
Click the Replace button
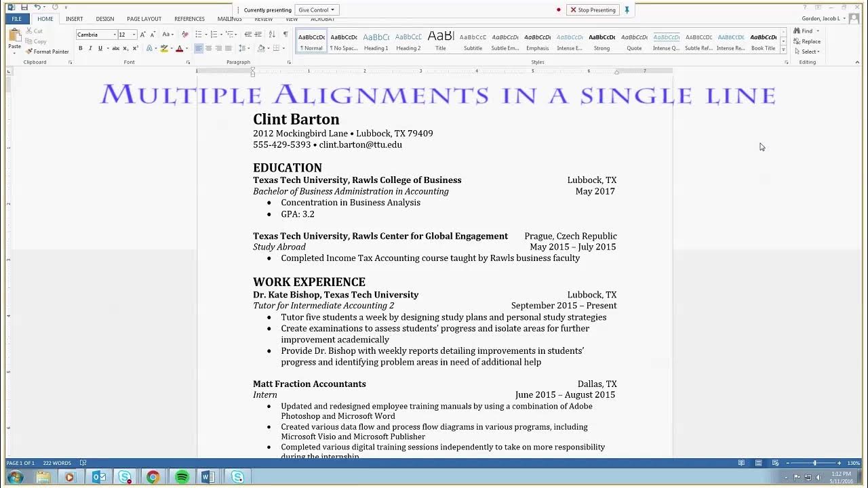pyautogui.click(x=807, y=41)
